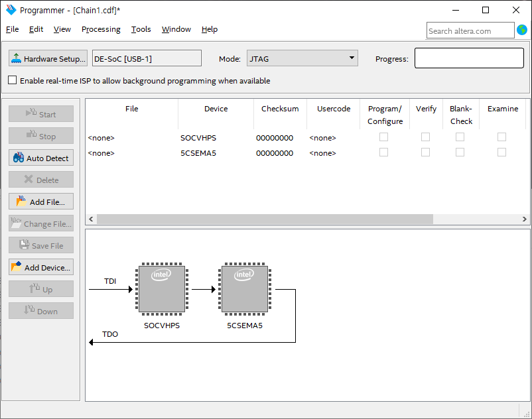Click the Verify column header
This screenshot has height=419, width=532.
tap(426, 114)
